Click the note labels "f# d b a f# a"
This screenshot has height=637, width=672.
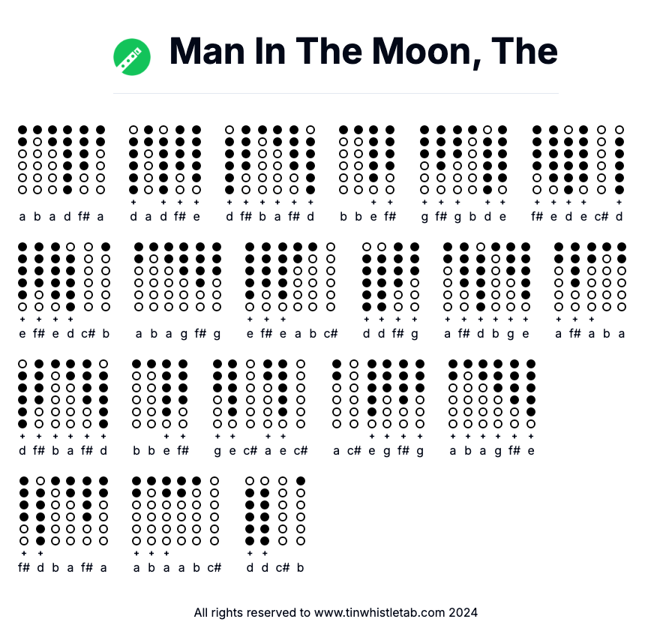coord(64,568)
